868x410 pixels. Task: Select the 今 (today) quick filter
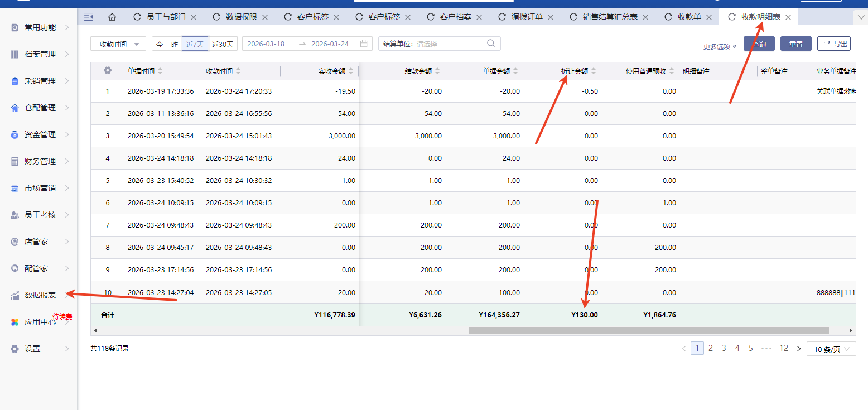pyautogui.click(x=160, y=44)
